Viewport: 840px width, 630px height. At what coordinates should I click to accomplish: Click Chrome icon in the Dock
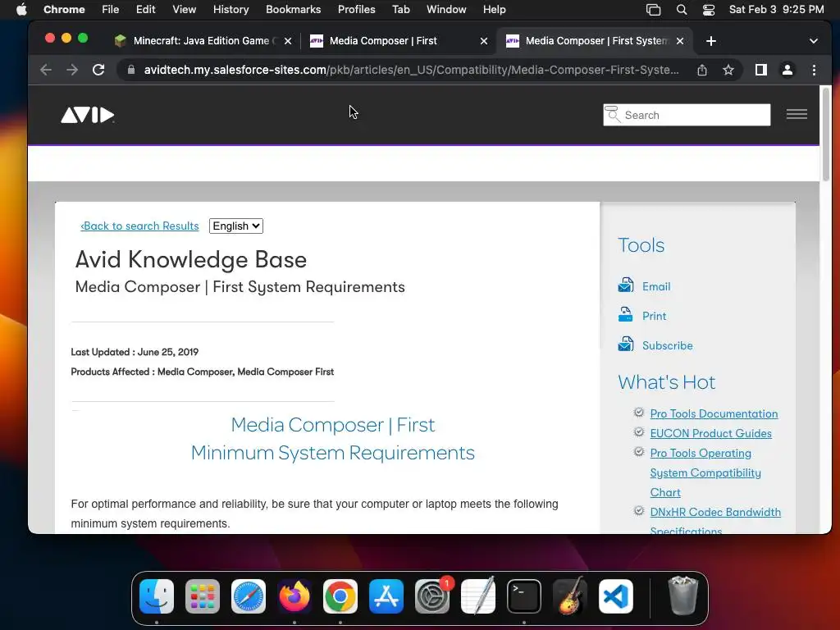(x=340, y=596)
